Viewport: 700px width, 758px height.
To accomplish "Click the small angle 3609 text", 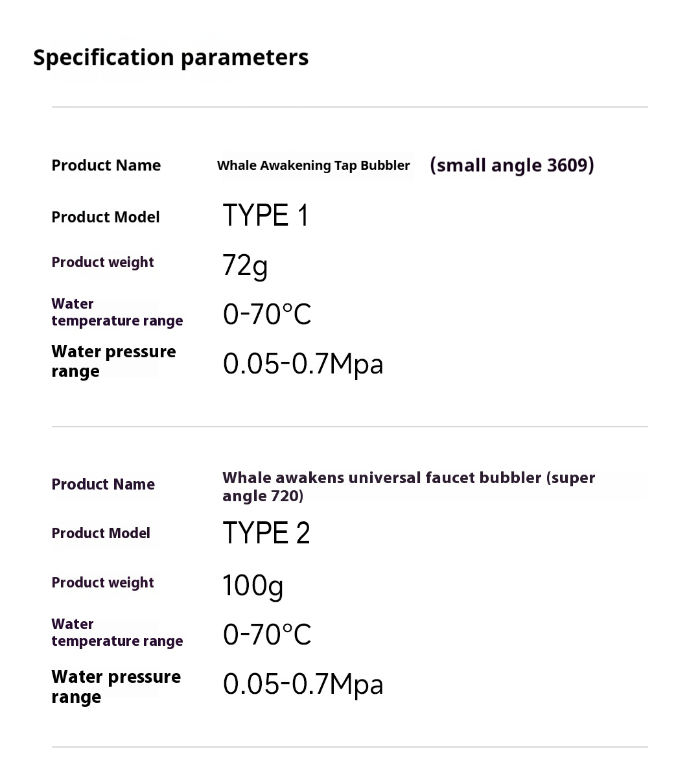I will coord(511,165).
